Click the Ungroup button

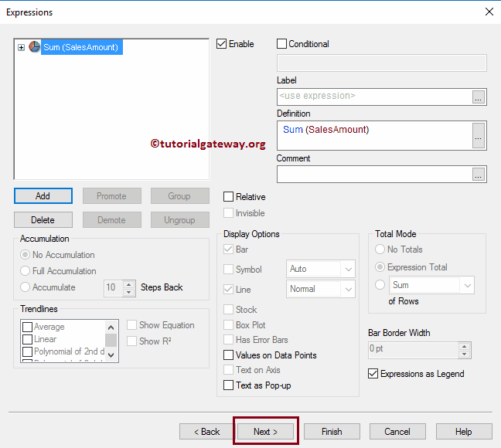pos(180,220)
